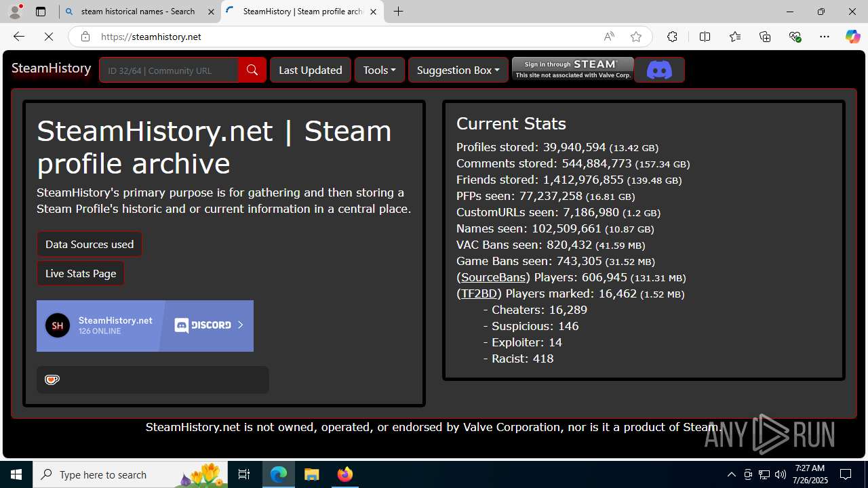Focus the ID 32/64 Community URL field

[169, 70]
